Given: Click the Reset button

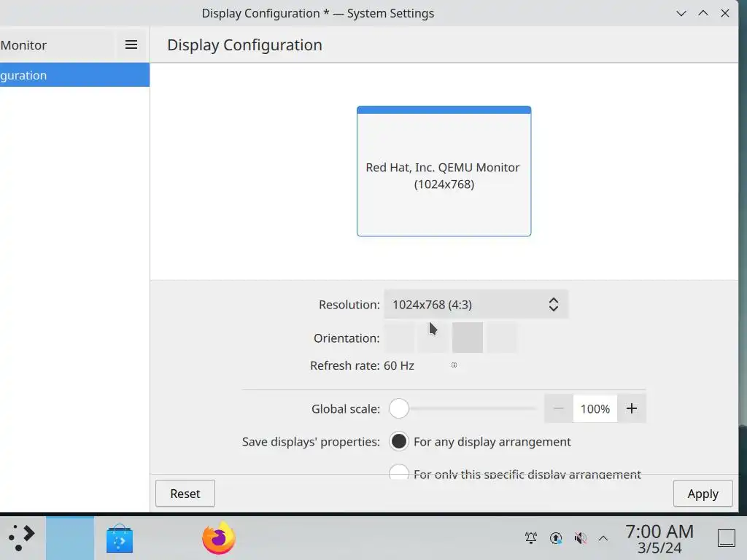Looking at the screenshot, I should click(185, 494).
